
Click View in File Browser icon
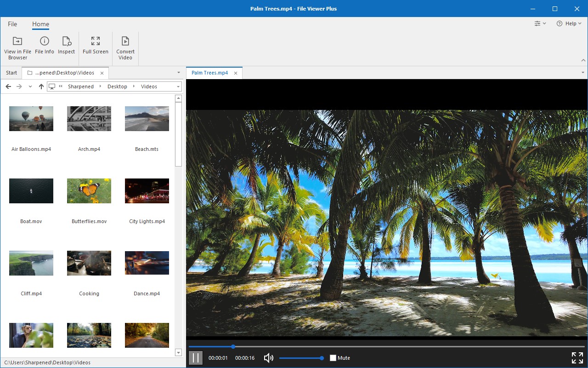[x=17, y=41]
